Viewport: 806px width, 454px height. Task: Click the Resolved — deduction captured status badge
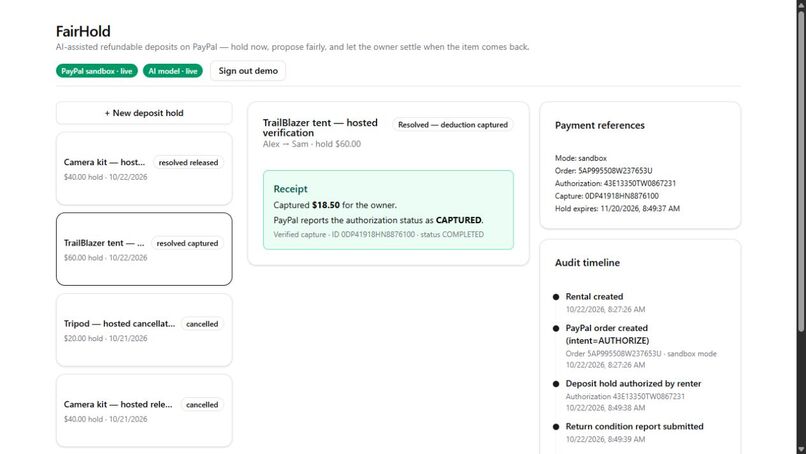(452, 125)
